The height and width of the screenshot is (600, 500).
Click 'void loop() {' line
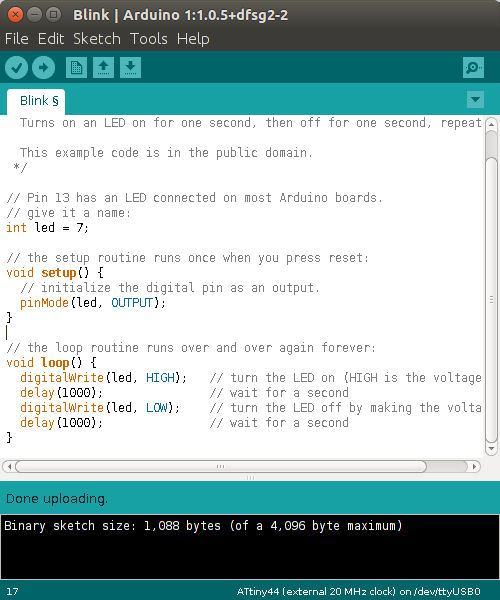click(x=52, y=362)
